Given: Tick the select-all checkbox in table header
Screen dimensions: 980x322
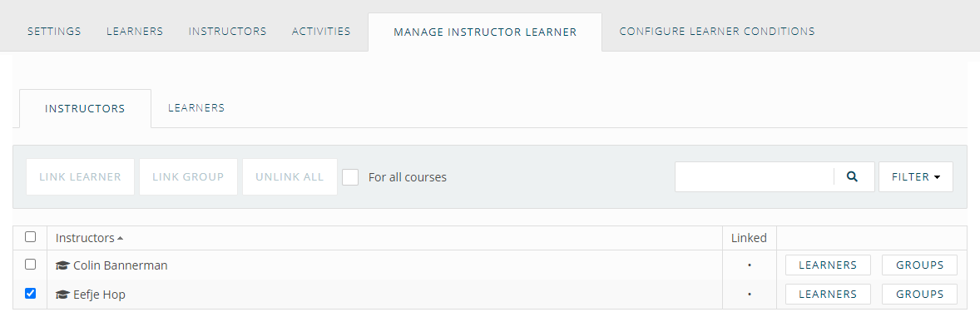Looking at the screenshot, I should coord(30,237).
